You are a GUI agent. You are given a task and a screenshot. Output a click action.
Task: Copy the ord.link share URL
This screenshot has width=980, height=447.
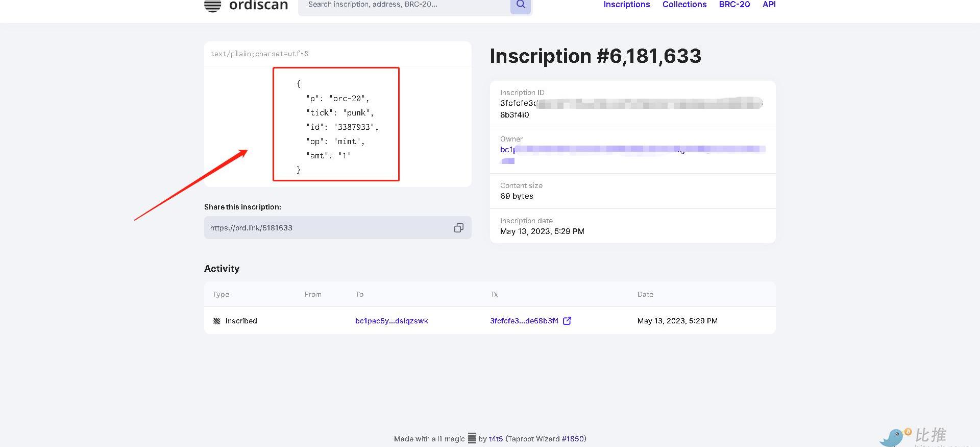[458, 228]
